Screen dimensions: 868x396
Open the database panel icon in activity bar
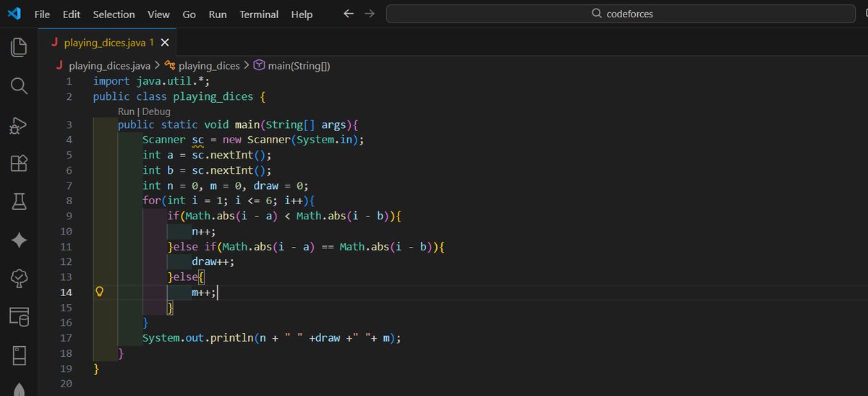[19, 317]
